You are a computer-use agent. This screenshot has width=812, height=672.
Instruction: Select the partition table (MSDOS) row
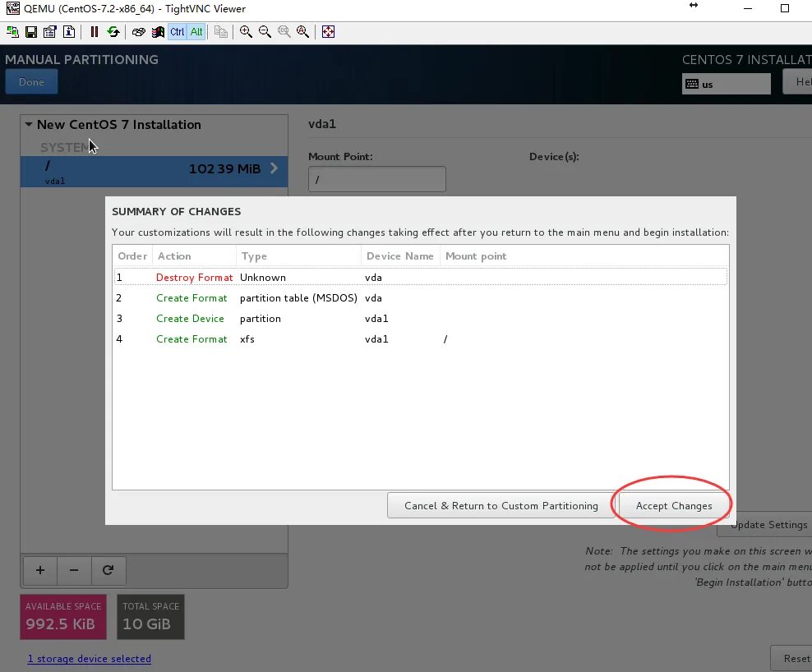421,297
